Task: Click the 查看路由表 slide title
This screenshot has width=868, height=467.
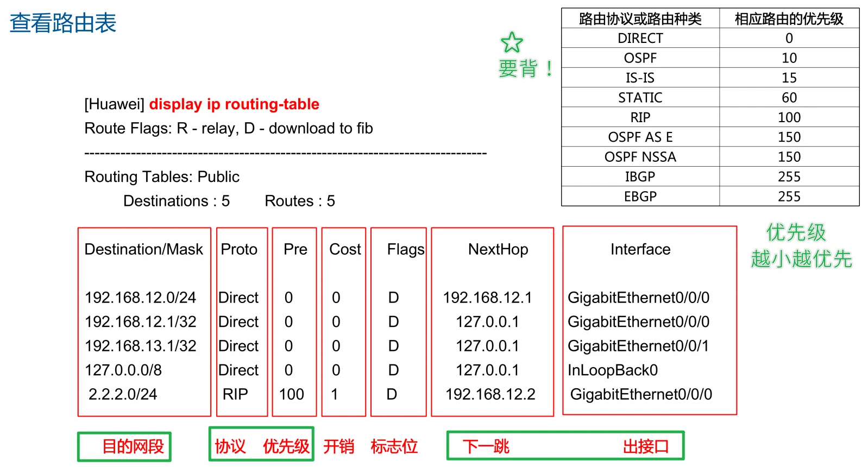Action: tap(63, 23)
